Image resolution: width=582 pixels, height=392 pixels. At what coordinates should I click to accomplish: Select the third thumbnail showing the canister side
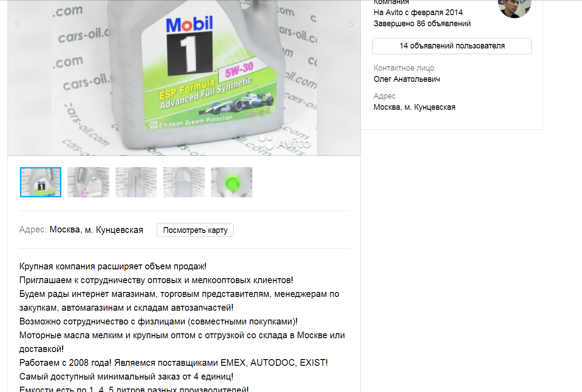[x=136, y=182]
